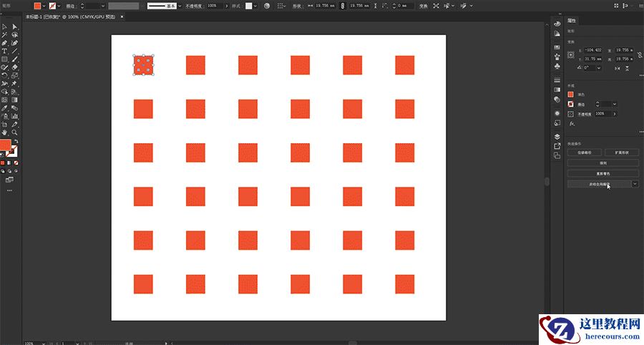Expand dropdown next to 启动全局编辑 button

(635, 184)
